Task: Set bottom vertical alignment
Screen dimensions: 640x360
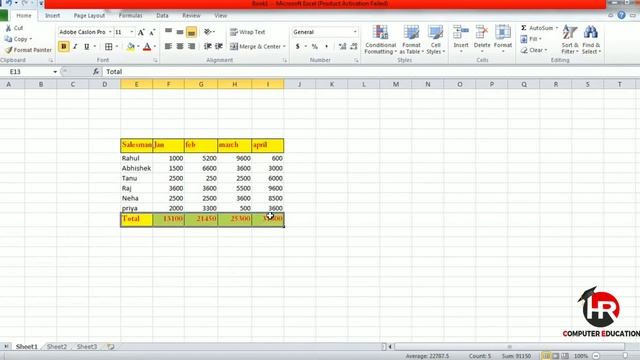Action: [x=191, y=32]
